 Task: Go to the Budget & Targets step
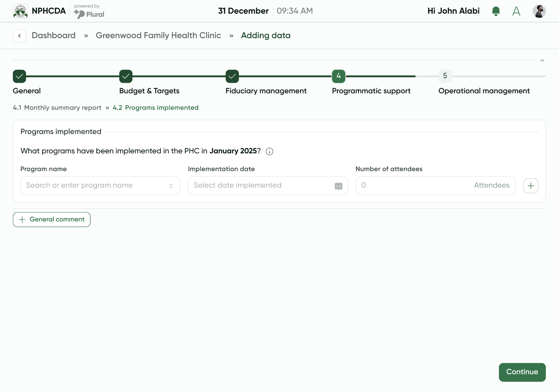click(x=126, y=76)
